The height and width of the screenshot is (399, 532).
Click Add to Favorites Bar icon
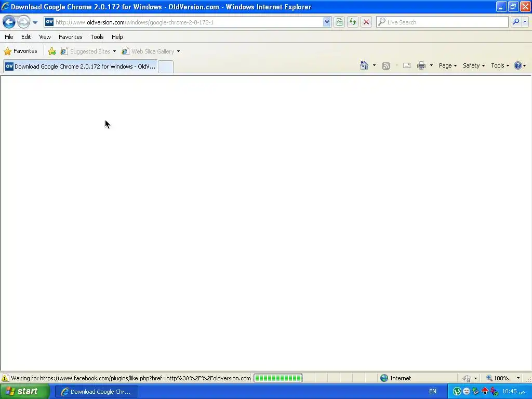[52, 51]
